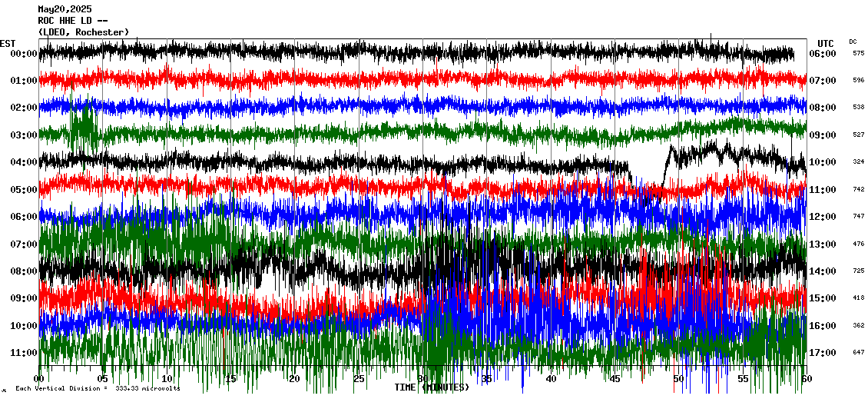The width and height of the screenshot is (868, 399).
Task: Click the DC value "324"
Action: 858,161
